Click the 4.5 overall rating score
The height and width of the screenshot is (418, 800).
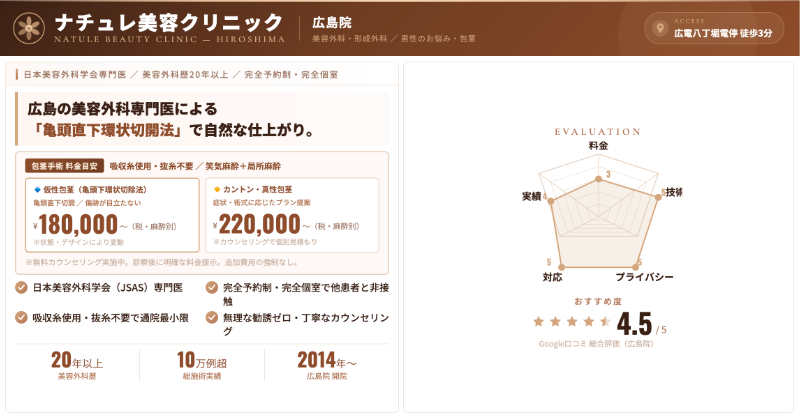(635, 324)
